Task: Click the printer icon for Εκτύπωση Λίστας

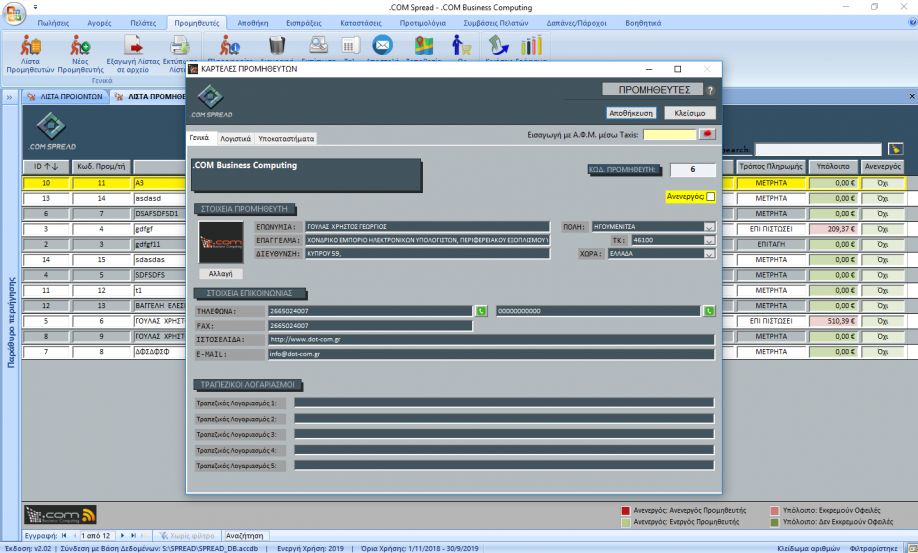Action: pyautogui.click(x=179, y=47)
